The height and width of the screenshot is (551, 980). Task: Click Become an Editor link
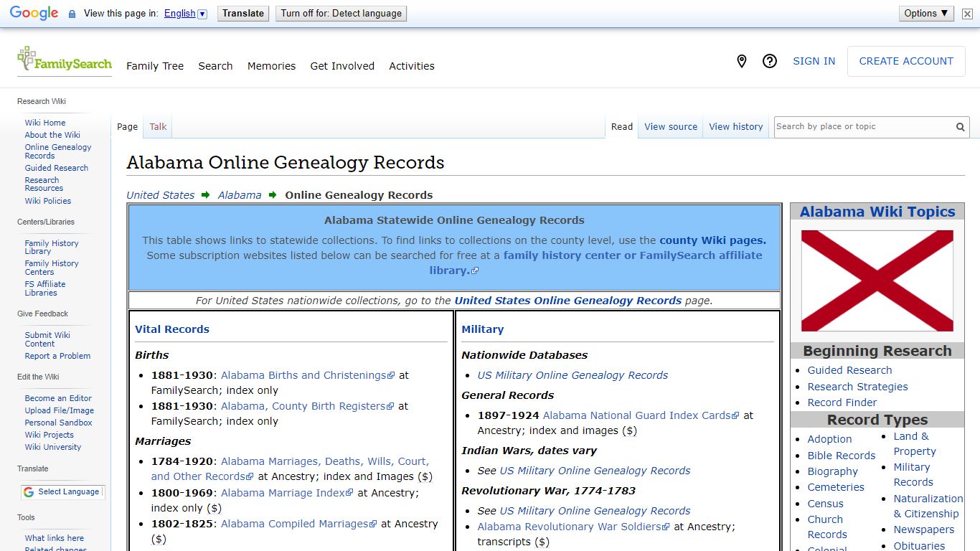tap(58, 398)
